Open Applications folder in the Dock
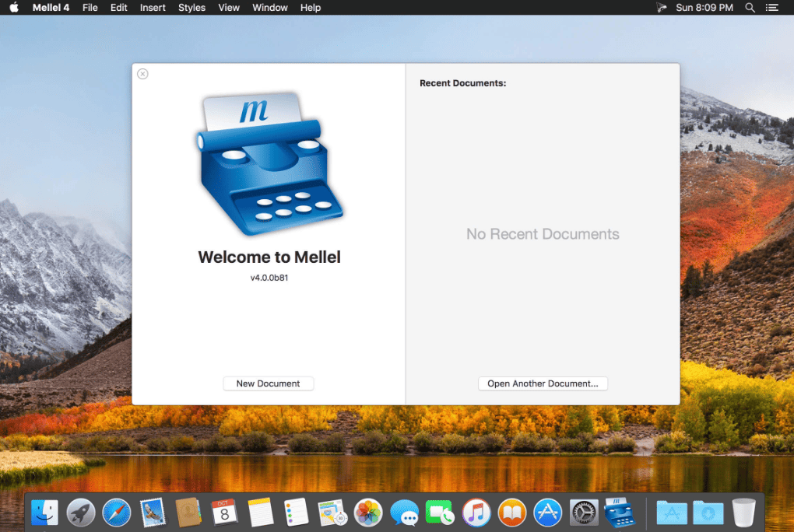This screenshot has height=532, width=794. tap(672, 513)
